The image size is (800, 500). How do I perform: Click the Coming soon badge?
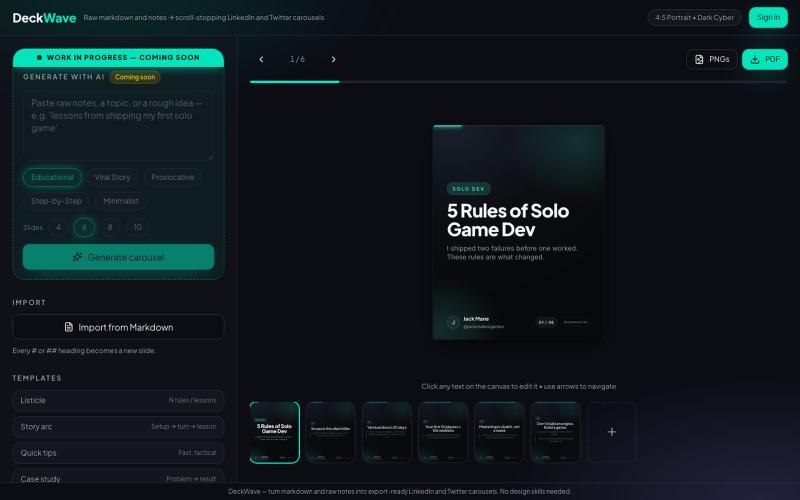tap(135, 77)
